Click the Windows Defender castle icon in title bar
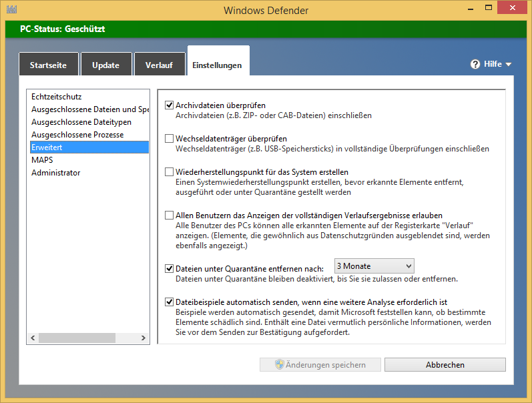The height and width of the screenshot is (403, 532). [11, 9]
